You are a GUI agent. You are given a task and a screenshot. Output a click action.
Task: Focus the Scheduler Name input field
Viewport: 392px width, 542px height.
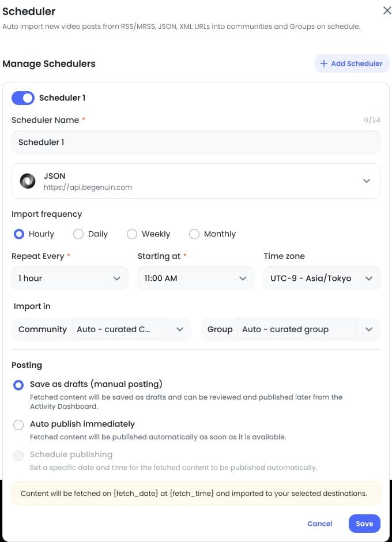(x=196, y=142)
